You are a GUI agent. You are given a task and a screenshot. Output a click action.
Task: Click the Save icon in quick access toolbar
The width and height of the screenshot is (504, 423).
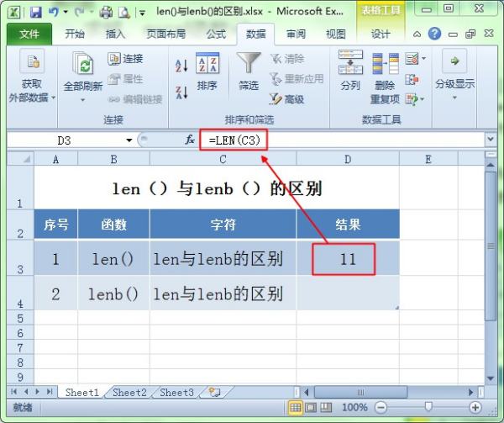pos(35,13)
